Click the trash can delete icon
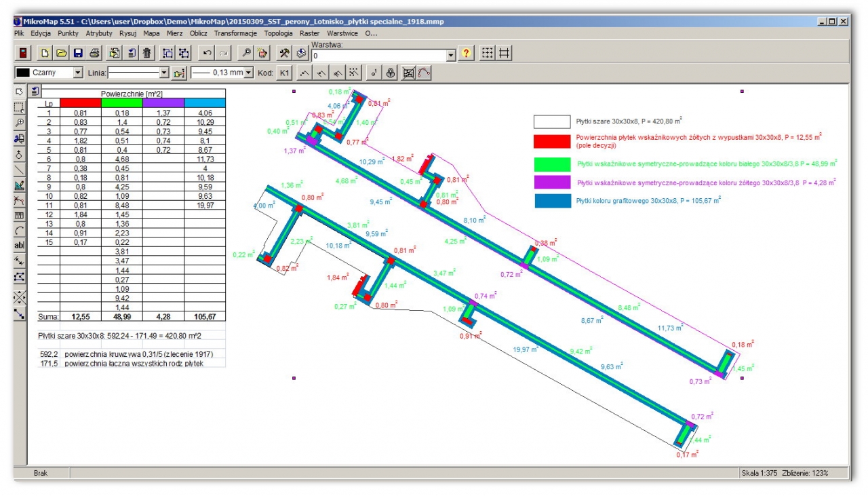Viewport: 868px width, 496px height. tap(147, 54)
